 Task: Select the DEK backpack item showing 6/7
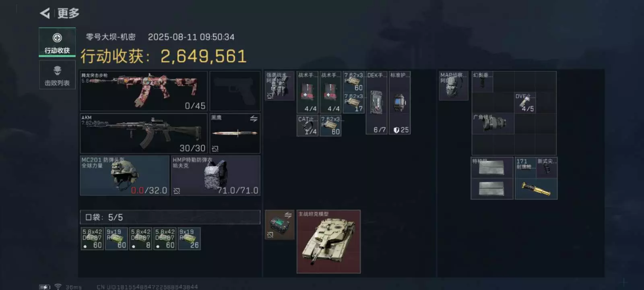(x=376, y=103)
